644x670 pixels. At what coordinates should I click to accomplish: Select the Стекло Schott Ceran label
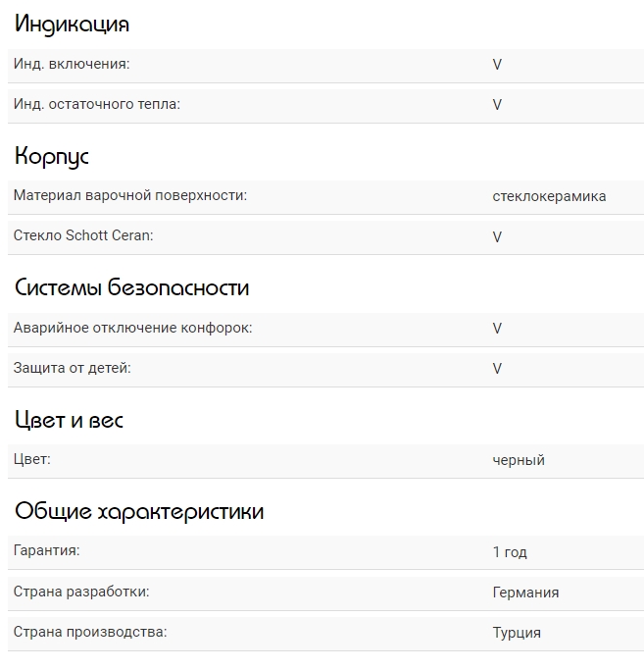pos(83,235)
